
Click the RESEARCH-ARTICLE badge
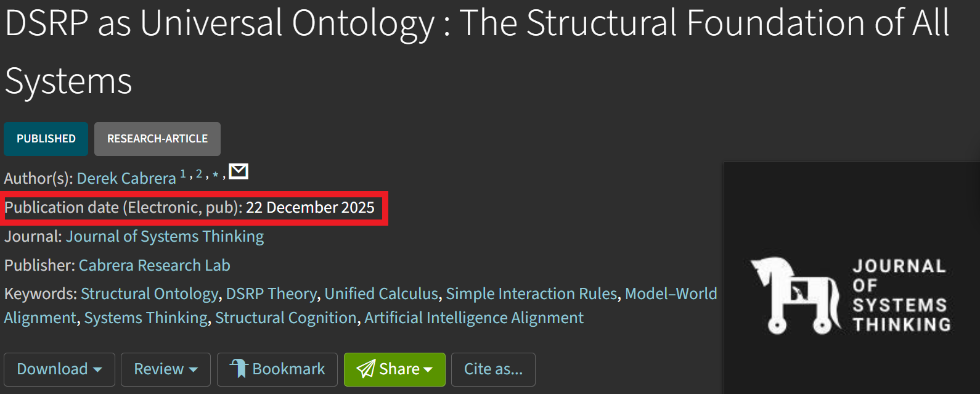tap(157, 139)
